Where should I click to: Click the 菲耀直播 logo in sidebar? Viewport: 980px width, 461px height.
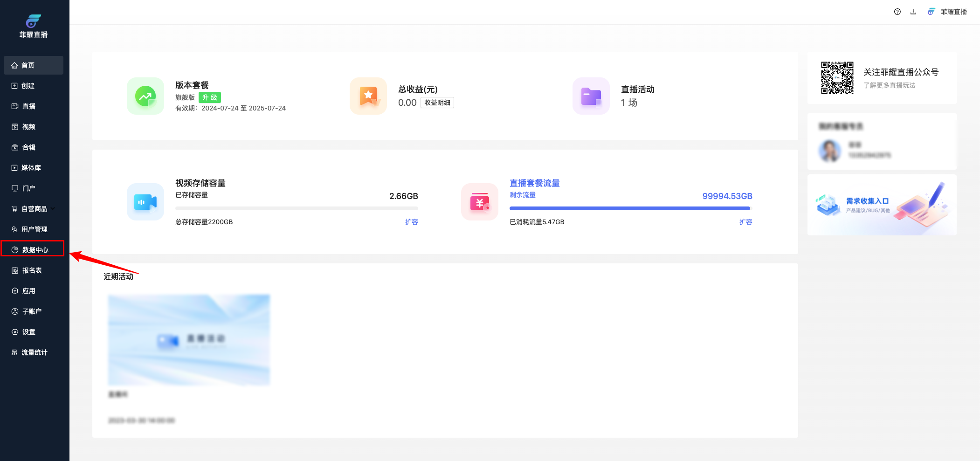pyautogui.click(x=34, y=26)
